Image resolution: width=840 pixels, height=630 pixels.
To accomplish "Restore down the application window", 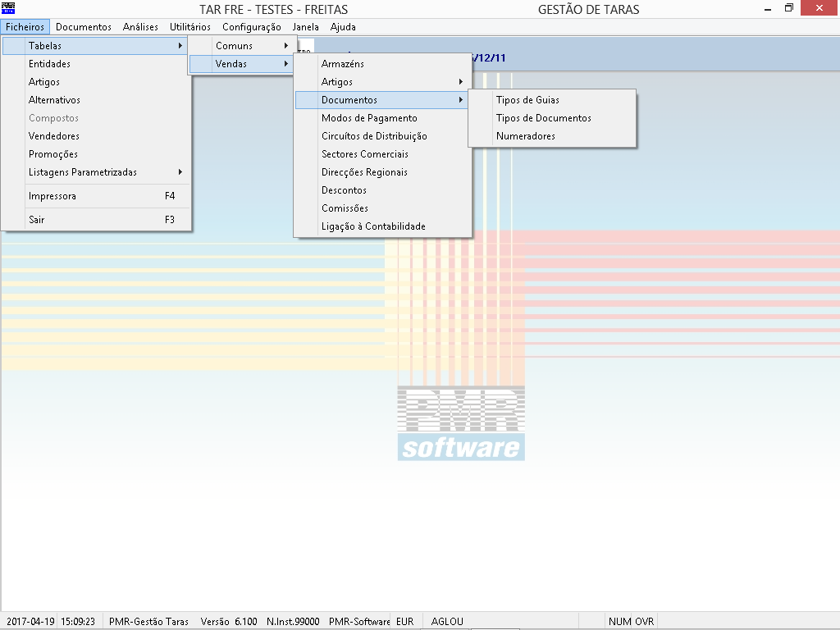I will pyautogui.click(x=788, y=8).
